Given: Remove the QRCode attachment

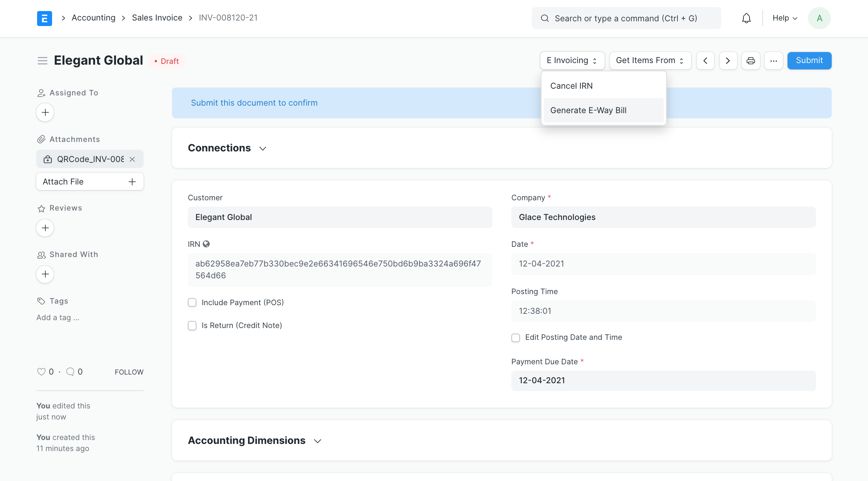Looking at the screenshot, I should (x=133, y=159).
